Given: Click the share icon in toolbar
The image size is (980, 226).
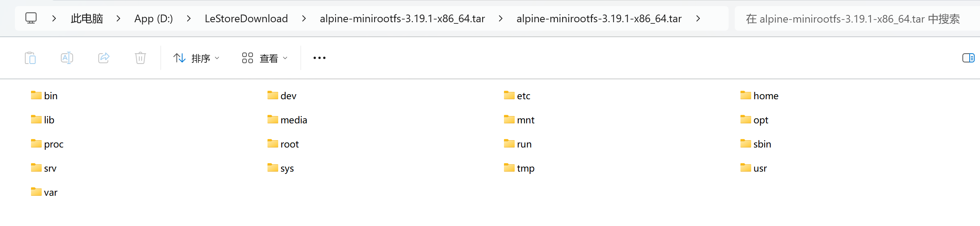Looking at the screenshot, I should coord(104,58).
